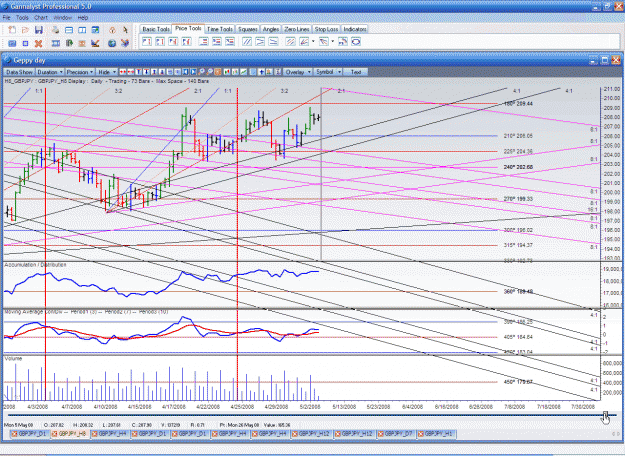Screen dimensions: 625x456
Task: Click the '180° 209.44' level label
Action: [x=519, y=104]
